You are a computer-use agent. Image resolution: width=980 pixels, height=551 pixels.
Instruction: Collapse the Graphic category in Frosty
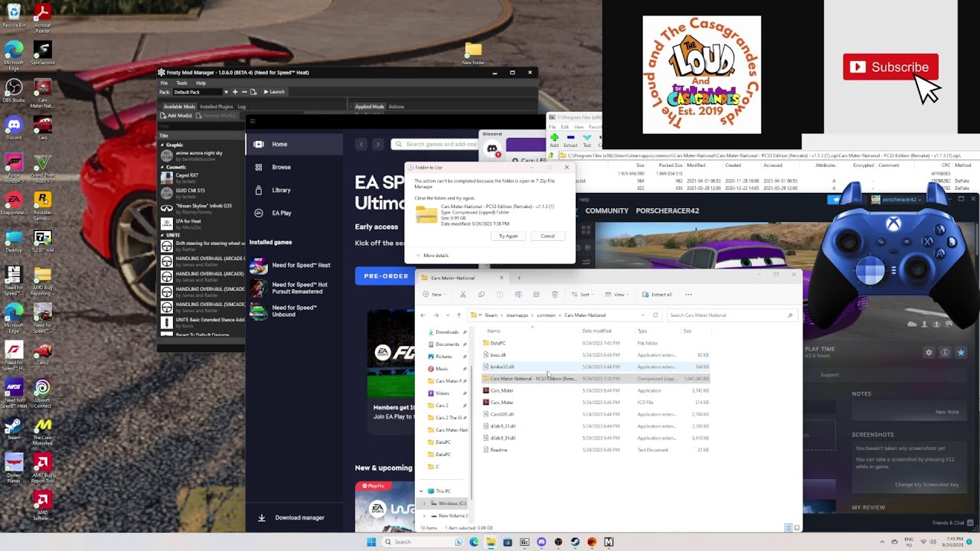pos(162,145)
